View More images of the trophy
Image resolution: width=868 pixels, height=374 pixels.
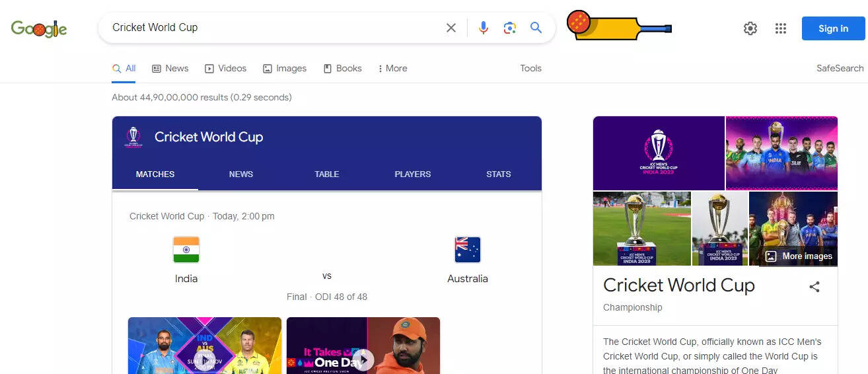pos(800,256)
